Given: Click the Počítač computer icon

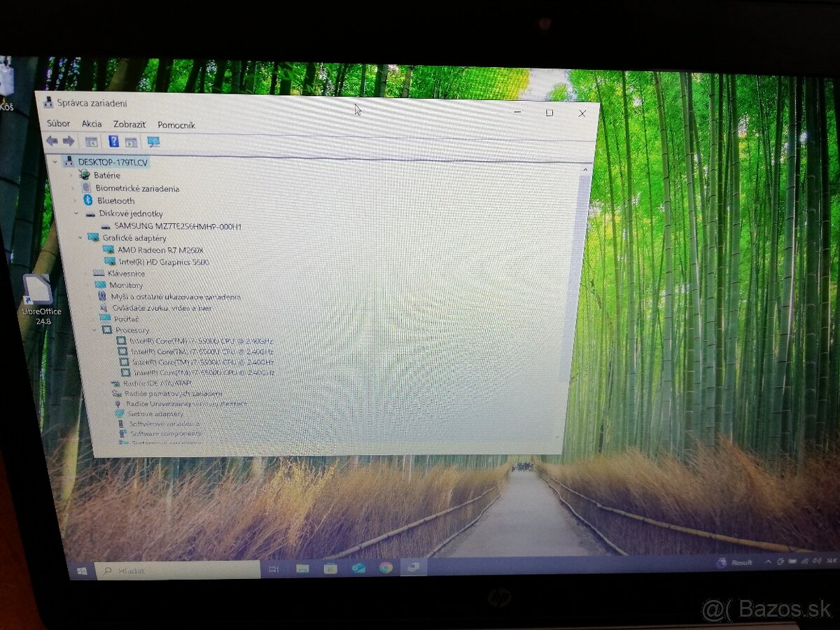Looking at the screenshot, I should coord(105,318).
